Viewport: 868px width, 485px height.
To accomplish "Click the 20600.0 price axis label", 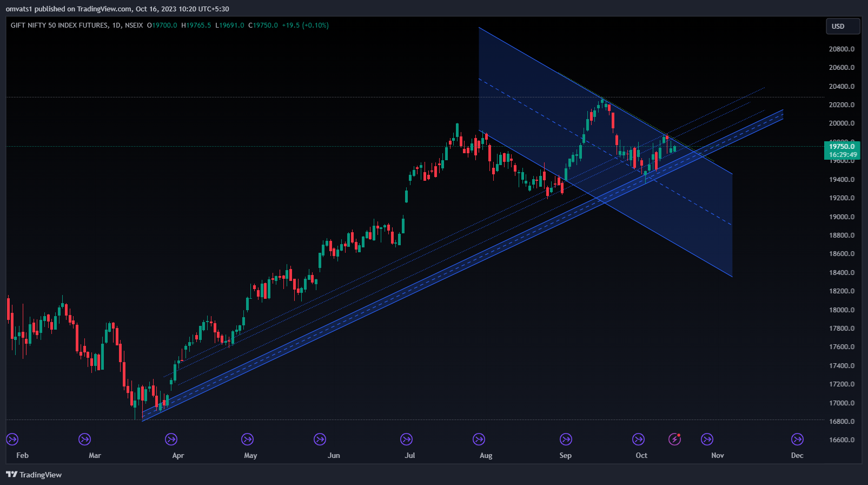I will click(842, 68).
